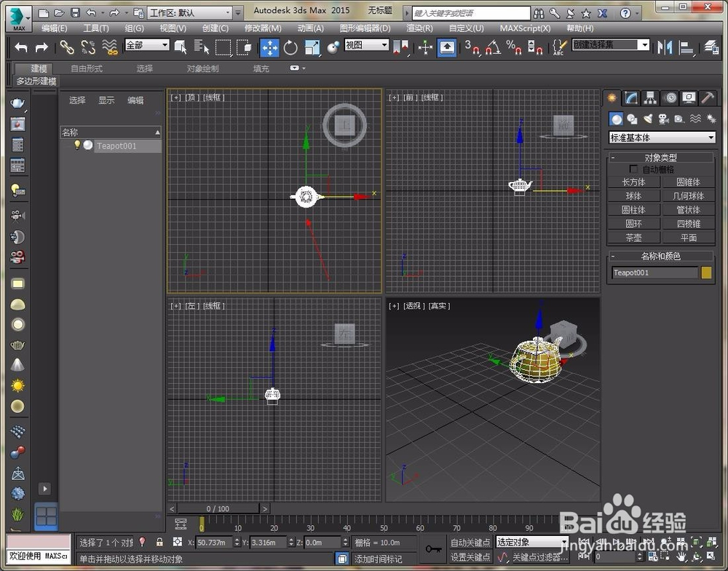
Task: Open the named selection sets dropdown
Action: point(611,44)
